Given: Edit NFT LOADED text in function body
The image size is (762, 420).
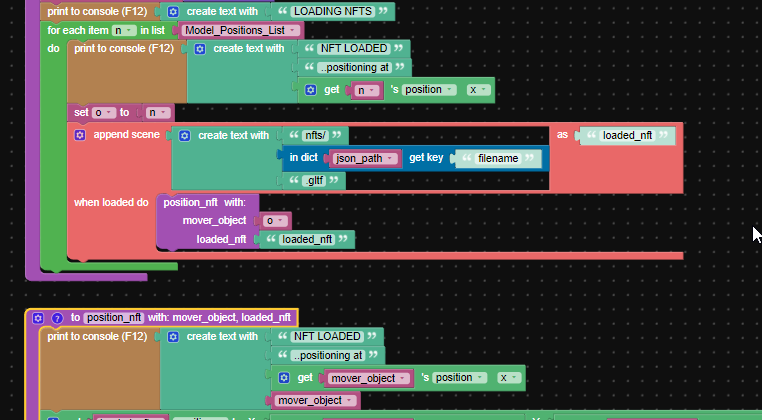Looking at the screenshot, I should 328,336.
